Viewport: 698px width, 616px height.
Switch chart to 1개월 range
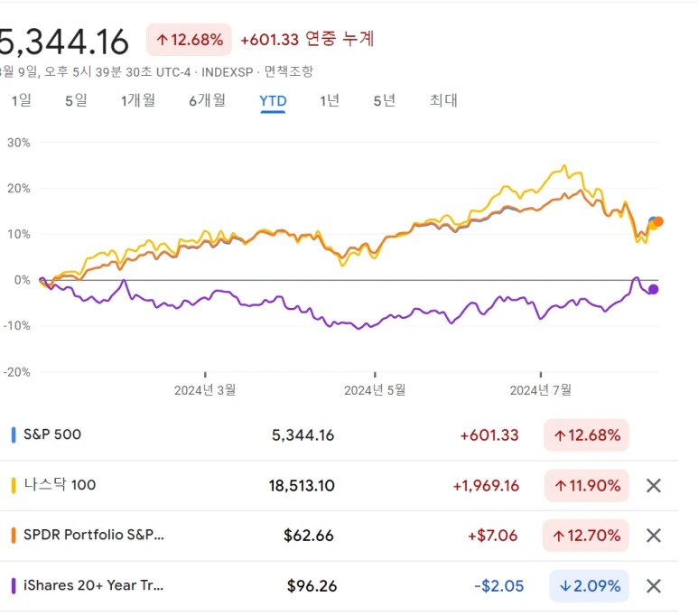(138, 100)
